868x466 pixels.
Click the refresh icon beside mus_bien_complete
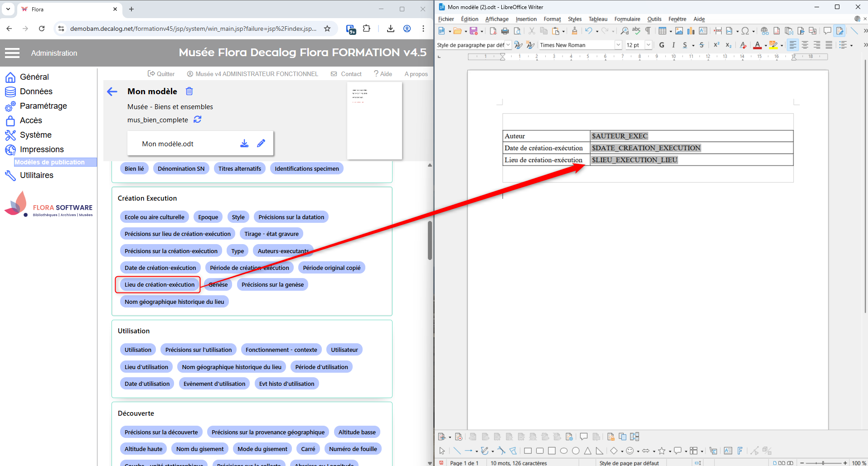click(198, 120)
